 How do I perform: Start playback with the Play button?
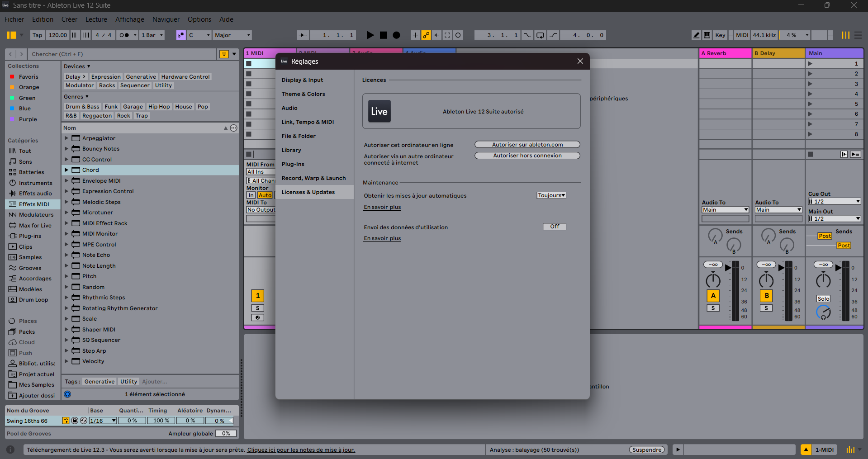click(x=370, y=35)
